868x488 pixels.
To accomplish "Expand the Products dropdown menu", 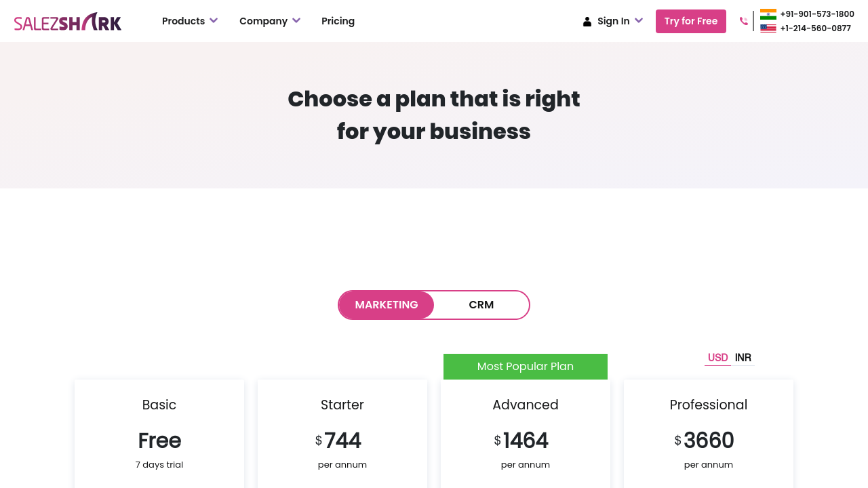I will [190, 21].
